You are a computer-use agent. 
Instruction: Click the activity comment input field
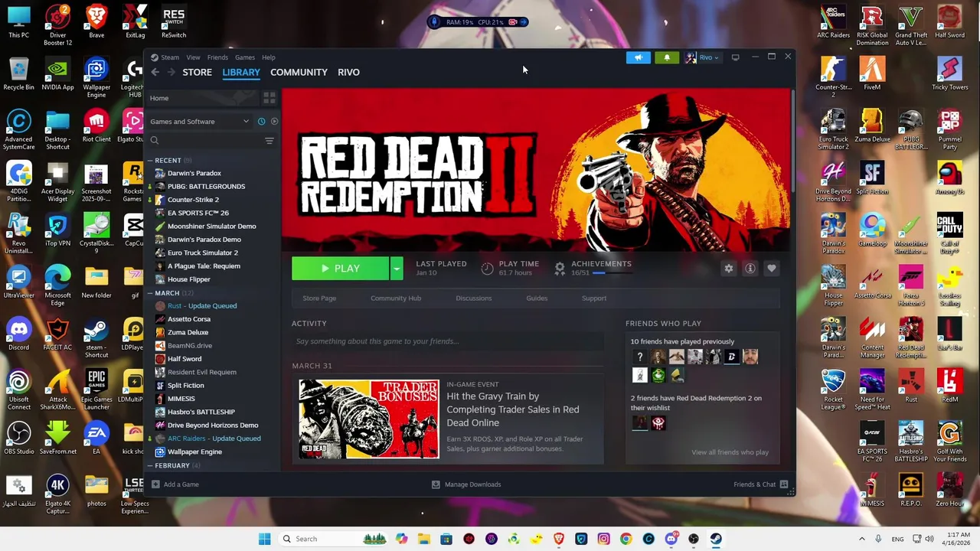[448, 341]
